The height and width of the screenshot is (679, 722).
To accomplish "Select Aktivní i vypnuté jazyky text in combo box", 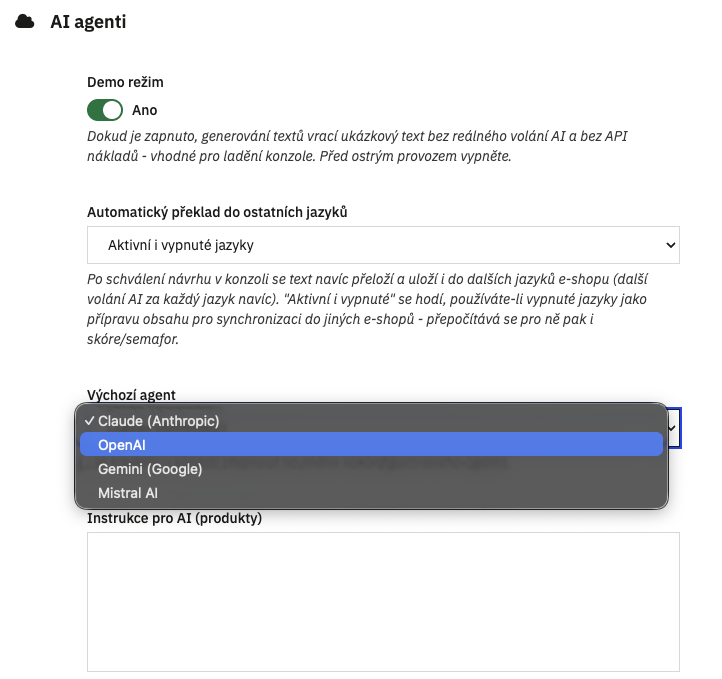I will pyautogui.click(x=180, y=245).
